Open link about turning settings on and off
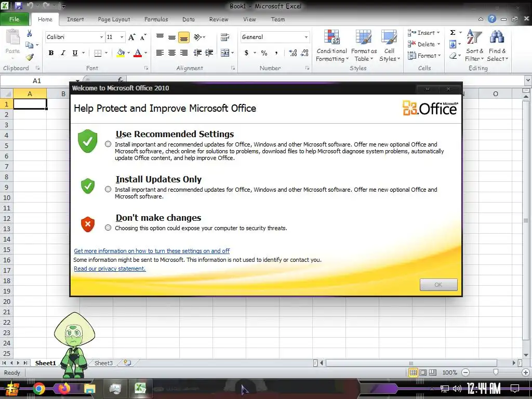Screen dimensions: 532x399 (x=152, y=251)
